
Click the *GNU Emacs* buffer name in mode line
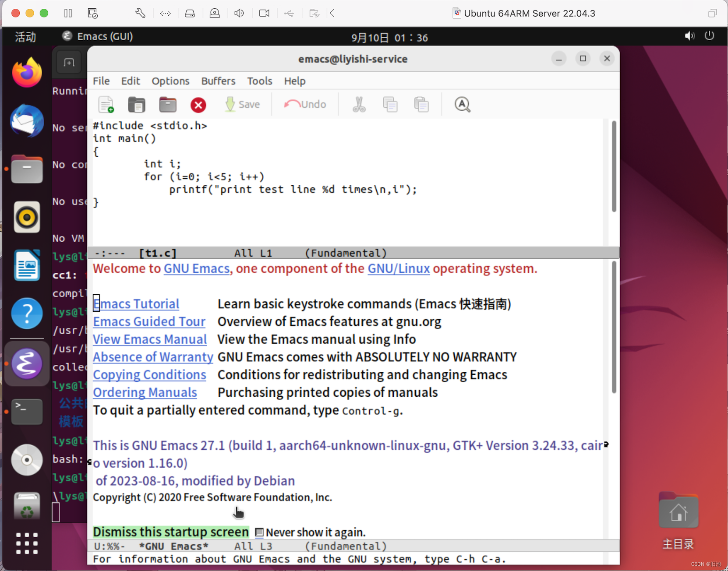point(173,546)
